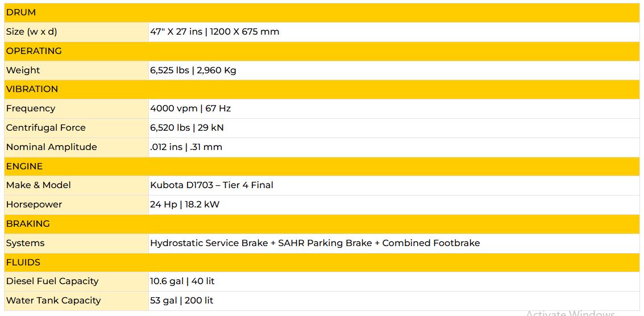Viewport: 644px width, 316px height.
Task: Select the Weight label cell
Action: (23, 70)
